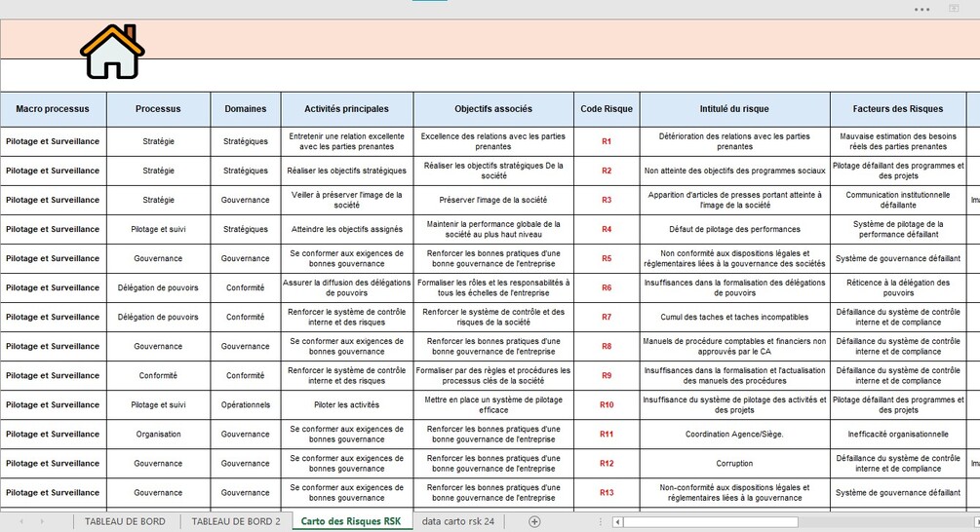Image resolution: width=980 pixels, height=532 pixels.
Task: Select Cumul des taches incompatibles cell
Action: click(x=735, y=318)
